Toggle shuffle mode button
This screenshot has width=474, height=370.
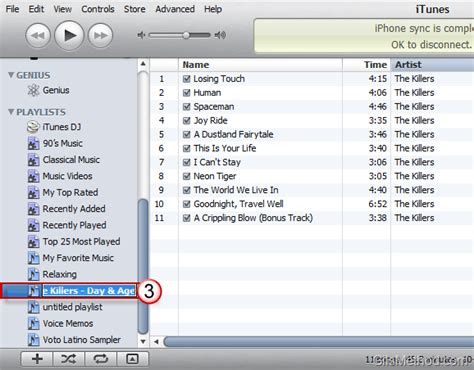coord(68,359)
